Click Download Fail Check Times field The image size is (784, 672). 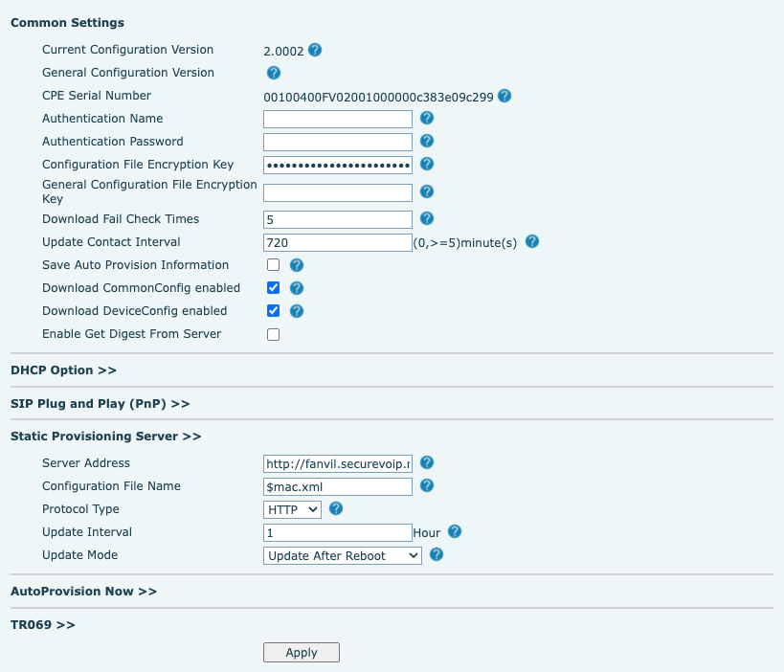[338, 219]
